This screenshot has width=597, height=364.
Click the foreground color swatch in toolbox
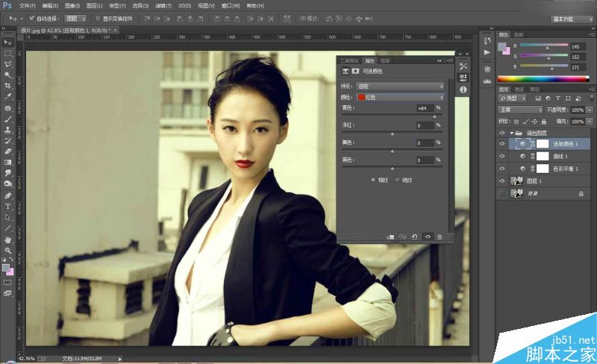click(x=6, y=268)
